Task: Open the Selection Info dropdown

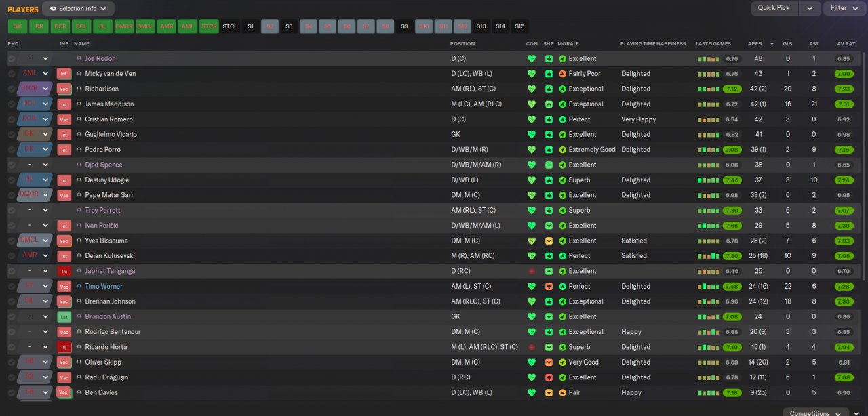Action: click(78, 9)
